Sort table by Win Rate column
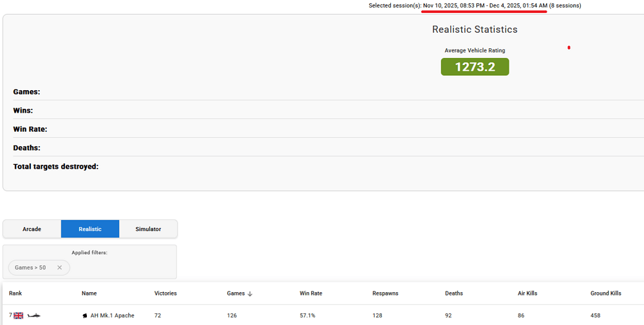644x325 pixels. pos(311,293)
